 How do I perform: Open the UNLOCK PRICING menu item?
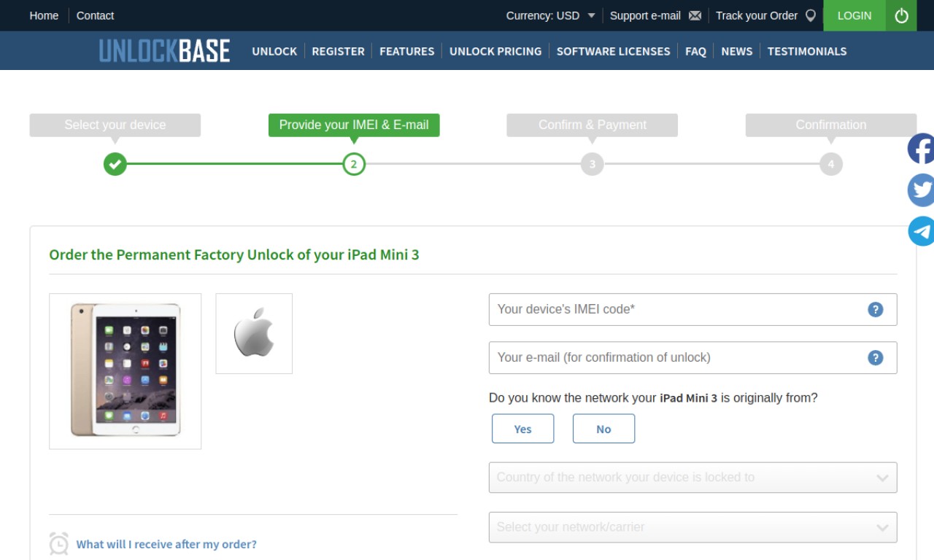[x=495, y=51]
